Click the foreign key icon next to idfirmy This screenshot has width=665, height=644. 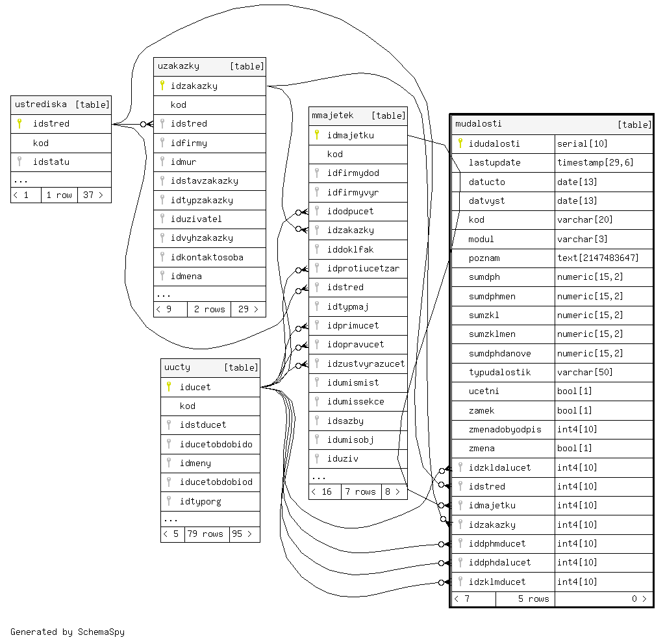[162, 143]
